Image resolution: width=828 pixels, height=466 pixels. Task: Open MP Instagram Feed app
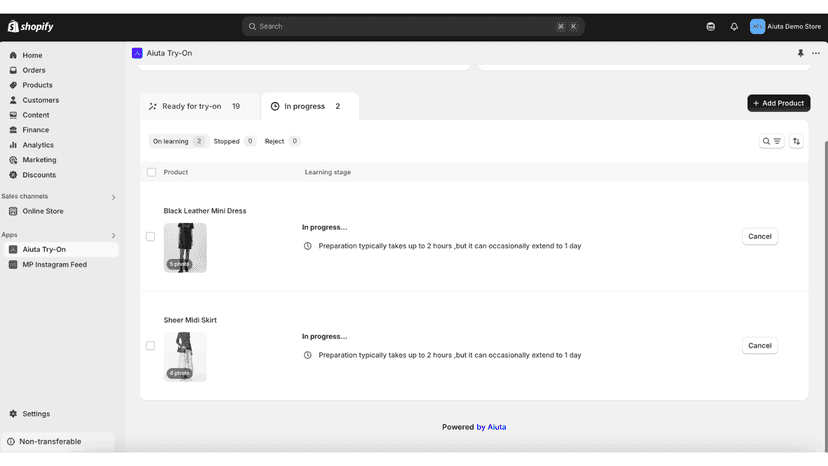click(54, 264)
